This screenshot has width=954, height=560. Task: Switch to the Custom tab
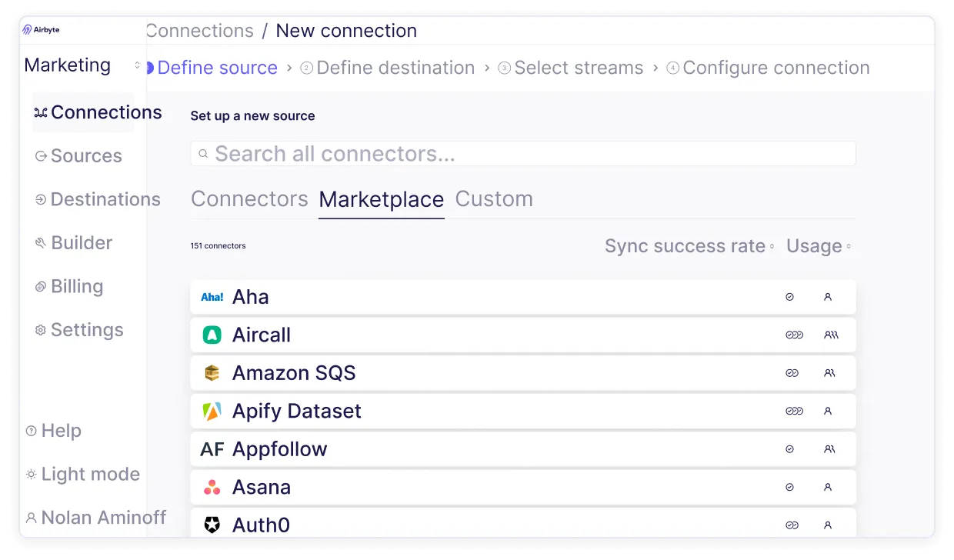pos(494,199)
